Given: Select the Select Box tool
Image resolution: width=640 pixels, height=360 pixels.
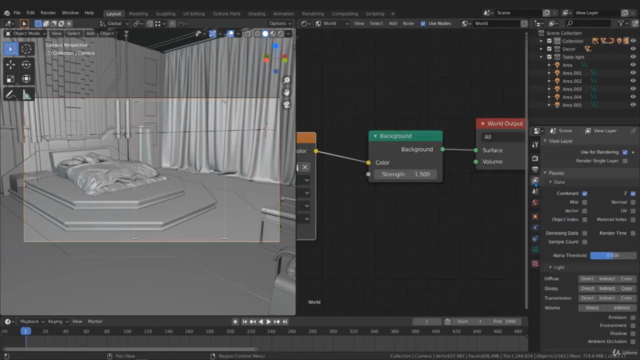Looking at the screenshot, I should [x=11, y=49].
